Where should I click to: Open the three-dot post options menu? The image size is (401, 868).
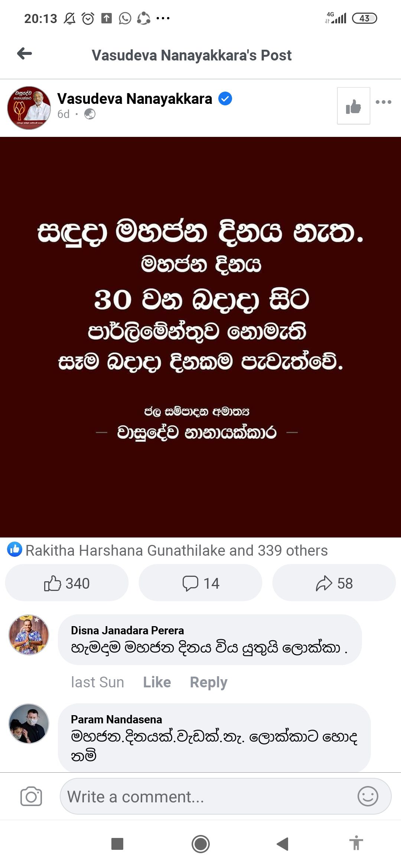pyautogui.click(x=384, y=102)
